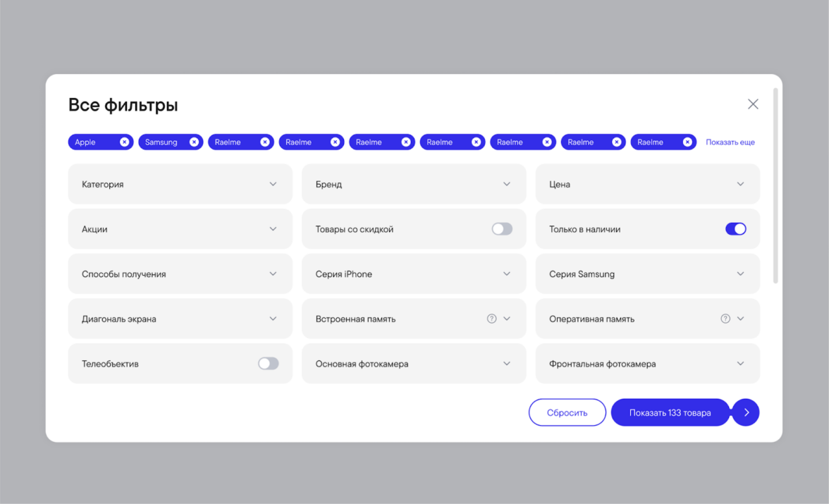This screenshot has height=504, width=829.
Task: Click the Сбросить button
Action: point(567,413)
